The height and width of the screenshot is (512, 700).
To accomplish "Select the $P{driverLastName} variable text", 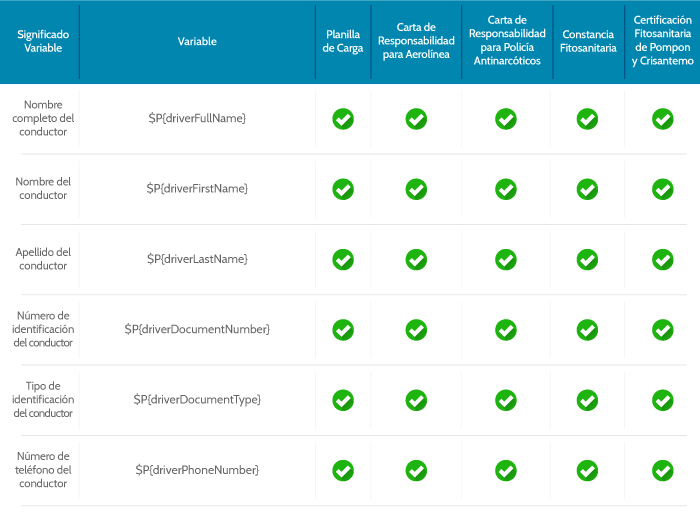I will (197, 259).
